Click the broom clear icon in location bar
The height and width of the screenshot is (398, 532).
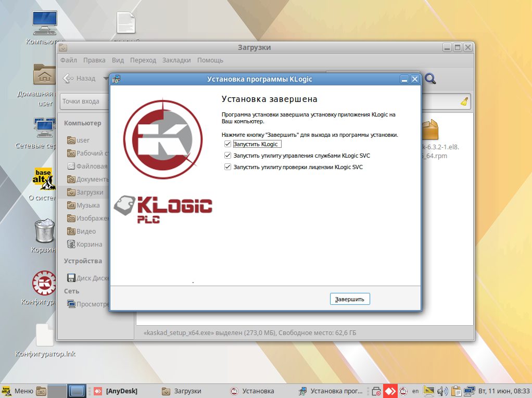464,101
